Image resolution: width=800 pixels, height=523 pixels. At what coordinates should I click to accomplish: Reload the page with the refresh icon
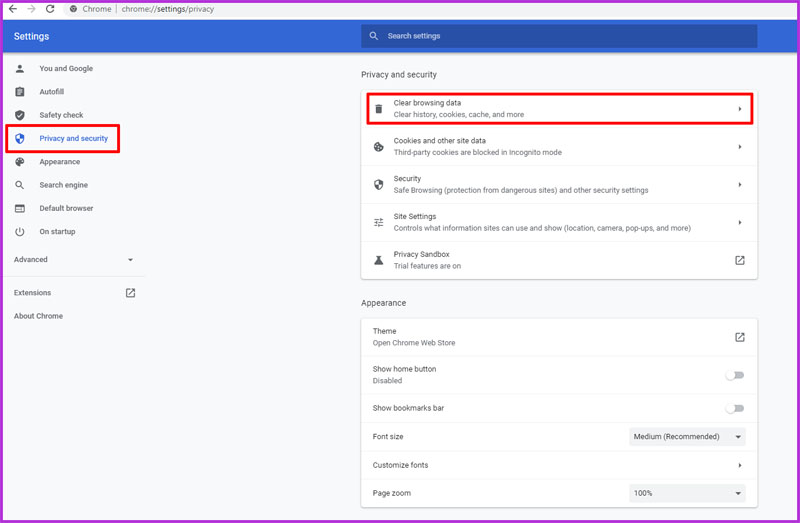point(49,9)
